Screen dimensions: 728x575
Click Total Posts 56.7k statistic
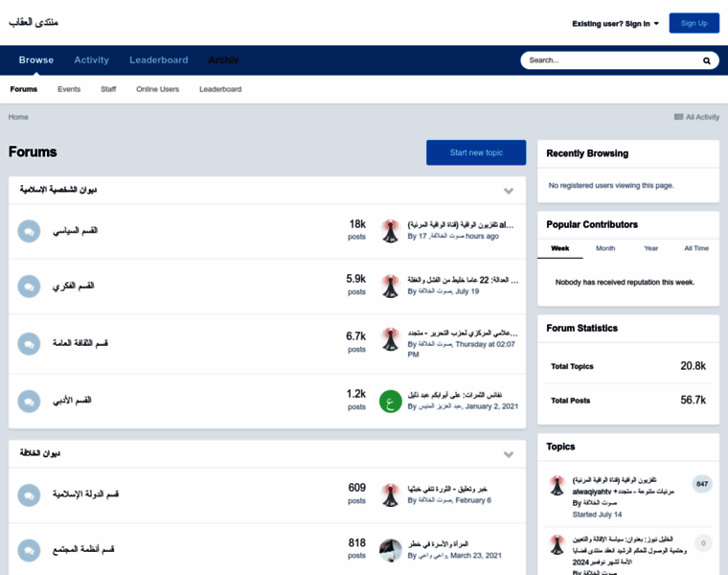627,400
